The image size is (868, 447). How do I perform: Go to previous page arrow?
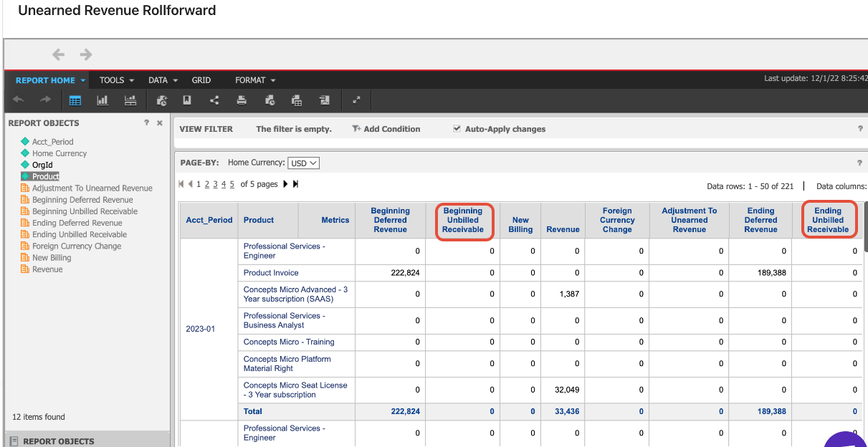tap(191, 184)
